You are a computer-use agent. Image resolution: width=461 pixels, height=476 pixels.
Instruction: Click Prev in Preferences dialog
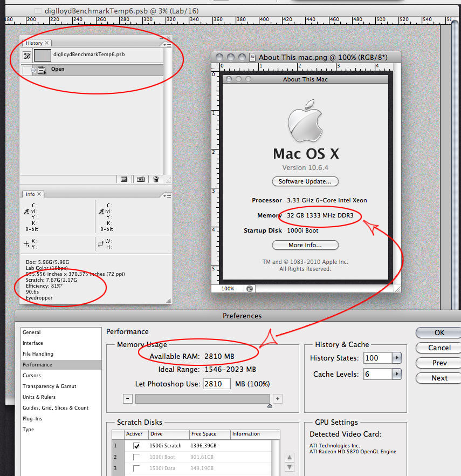(438, 363)
